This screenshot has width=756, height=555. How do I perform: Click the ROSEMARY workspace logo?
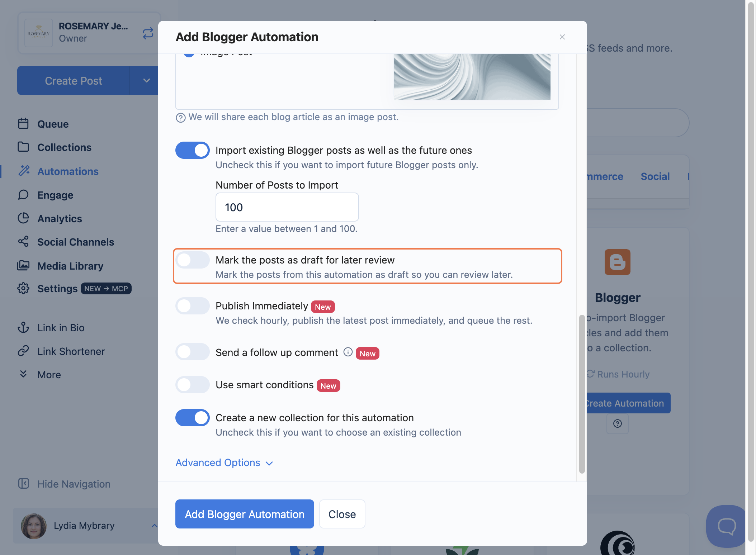(39, 33)
